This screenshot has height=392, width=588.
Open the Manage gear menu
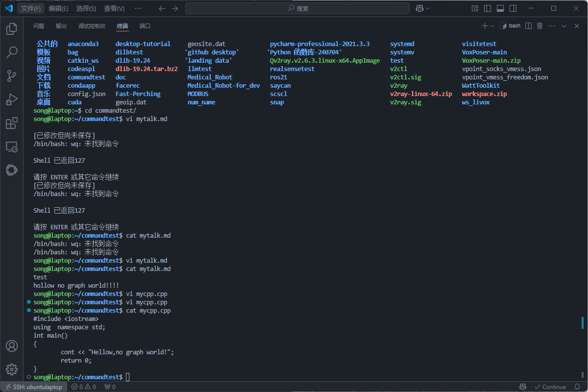tap(11, 369)
